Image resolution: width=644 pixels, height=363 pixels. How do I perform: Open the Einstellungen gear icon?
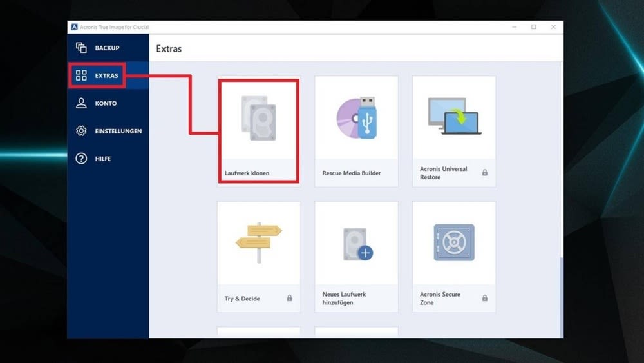(x=81, y=131)
